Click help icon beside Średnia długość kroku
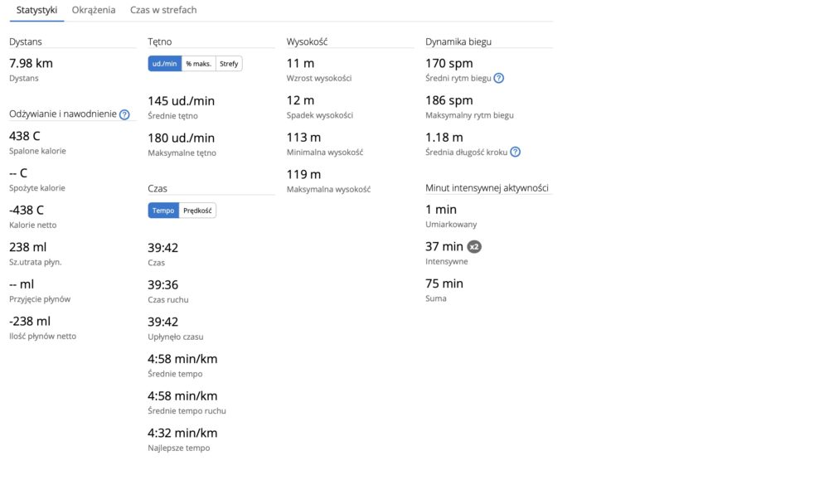Viewport: 829px width, 504px height. (515, 153)
